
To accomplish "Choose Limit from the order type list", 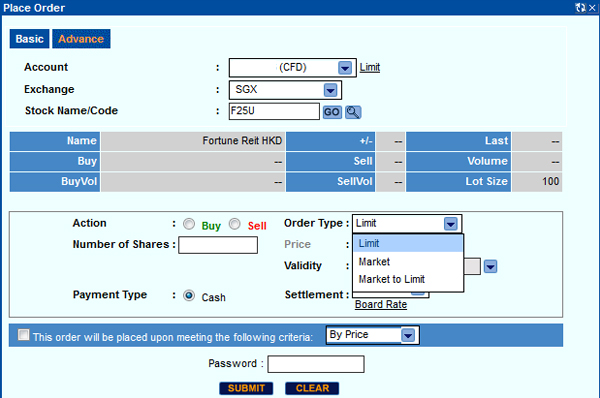I will [408, 243].
